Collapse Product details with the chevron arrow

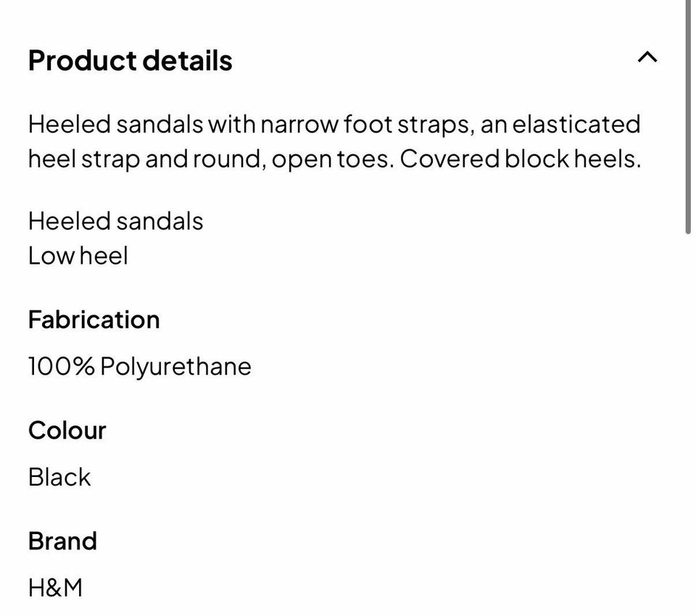click(x=647, y=57)
